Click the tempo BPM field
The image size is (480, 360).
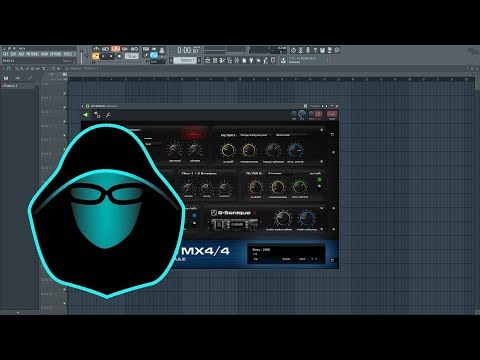[131, 56]
